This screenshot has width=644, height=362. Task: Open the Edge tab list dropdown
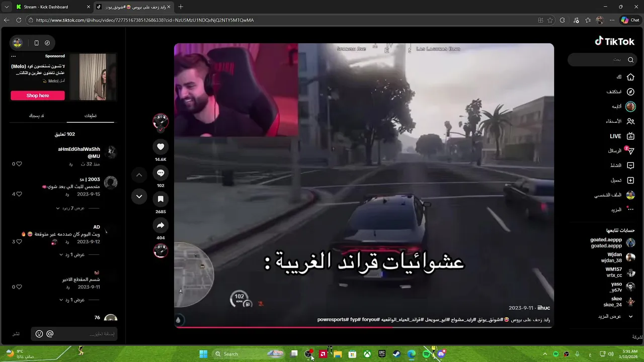[7, 7]
